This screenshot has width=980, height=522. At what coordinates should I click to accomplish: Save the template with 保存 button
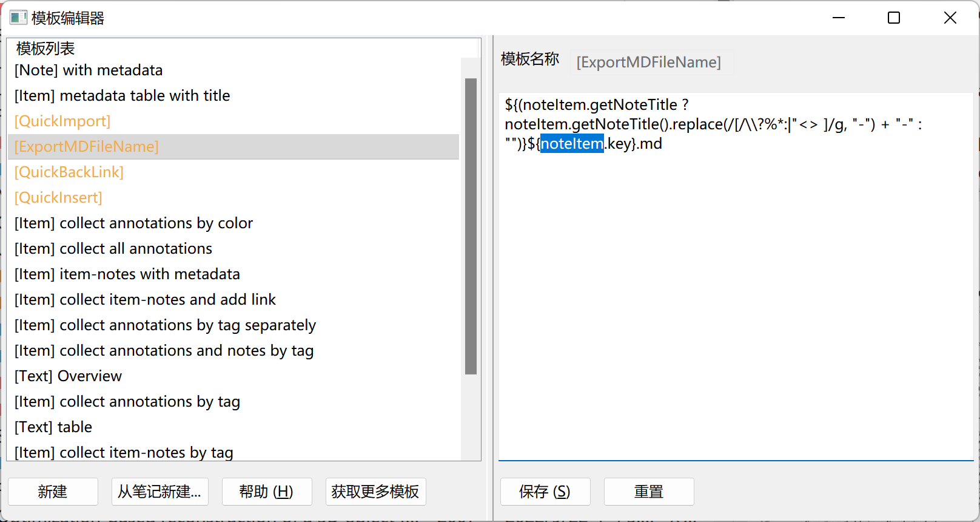(545, 492)
